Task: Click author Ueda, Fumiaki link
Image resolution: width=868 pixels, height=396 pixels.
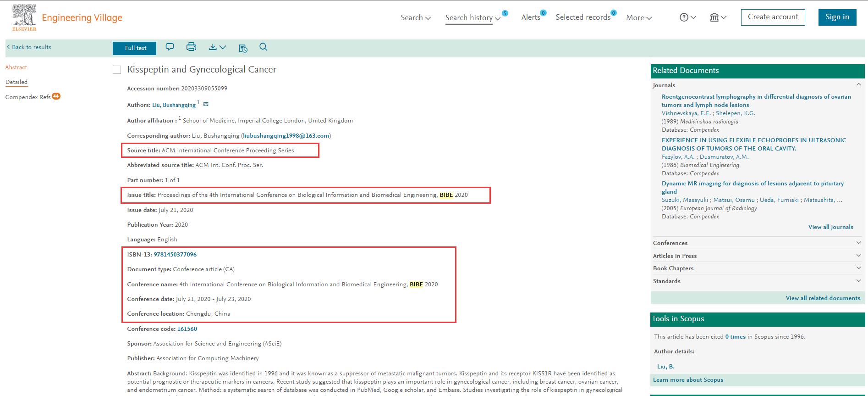Action: click(779, 200)
